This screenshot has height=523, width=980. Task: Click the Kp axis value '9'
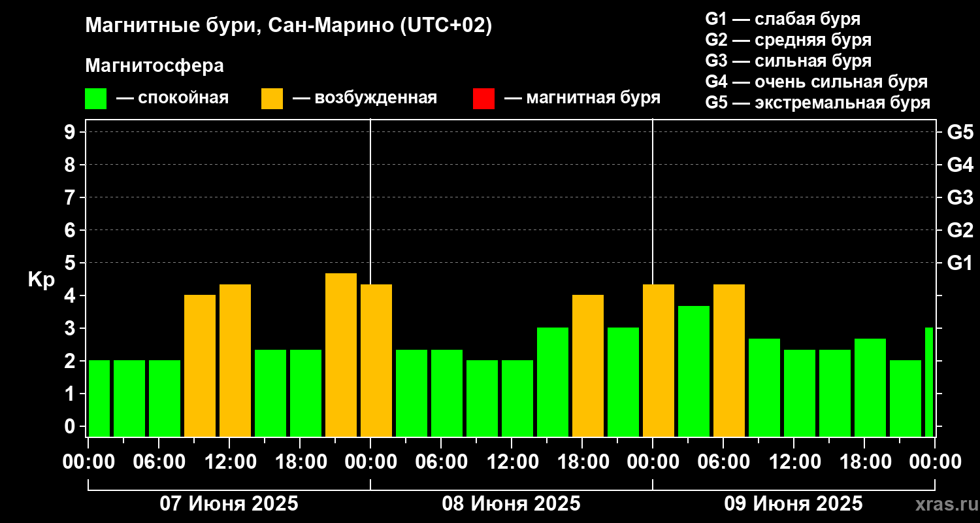click(x=71, y=132)
